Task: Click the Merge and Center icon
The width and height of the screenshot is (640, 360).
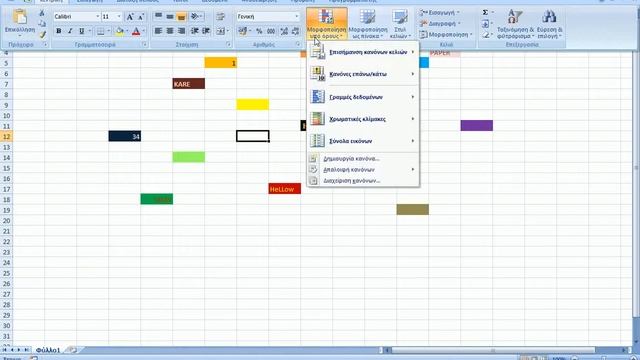Action: click(x=220, y=31)
